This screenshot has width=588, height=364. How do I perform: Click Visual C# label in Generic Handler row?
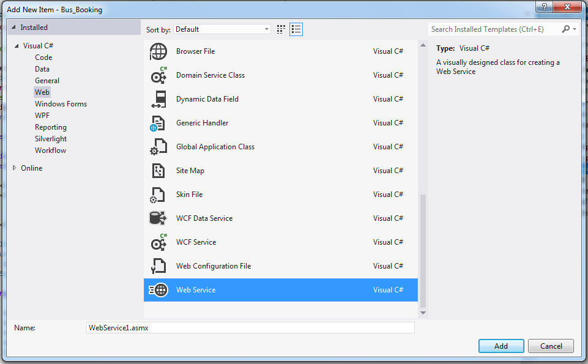pyautogui.click(x=388, y=123)
